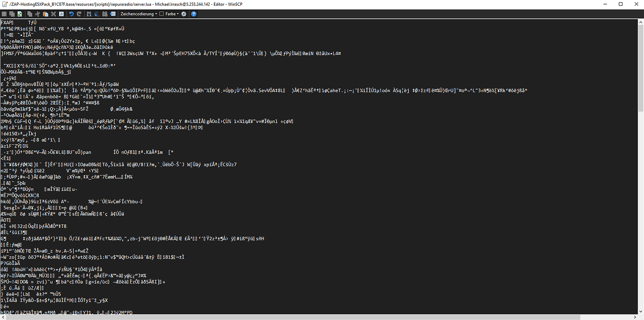Click the WinSCP editor icon in the title bar

[x=5, y=4]
